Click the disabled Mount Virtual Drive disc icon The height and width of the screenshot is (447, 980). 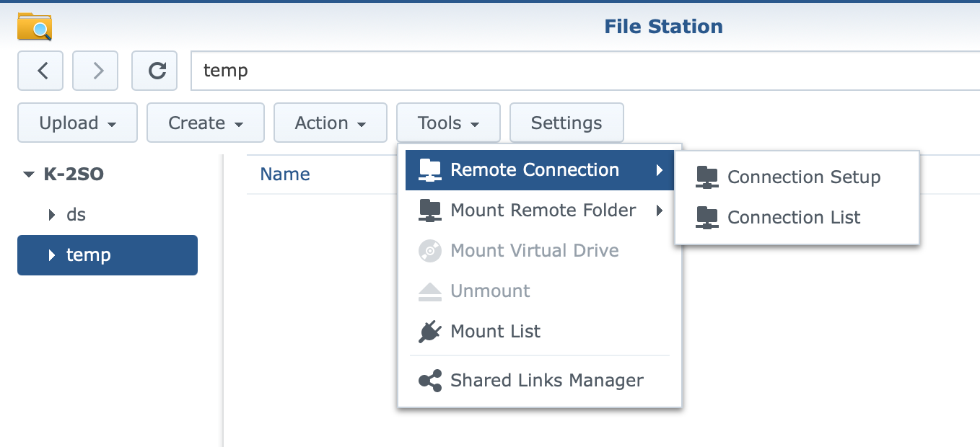click(x=430, y=251)
